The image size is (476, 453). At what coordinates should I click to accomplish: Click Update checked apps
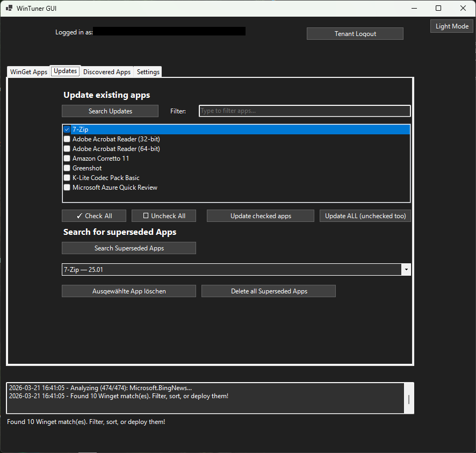(x=261, y=216)
